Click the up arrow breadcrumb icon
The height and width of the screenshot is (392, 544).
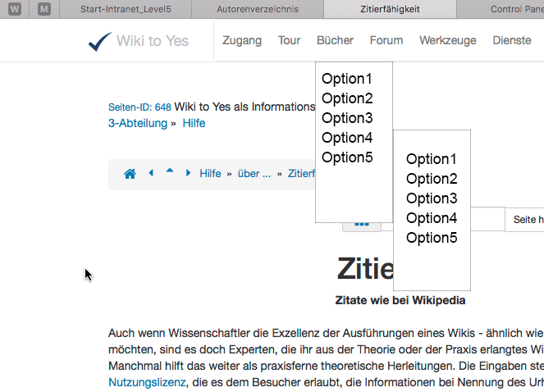pyautogui.click(x=170, y=172)
